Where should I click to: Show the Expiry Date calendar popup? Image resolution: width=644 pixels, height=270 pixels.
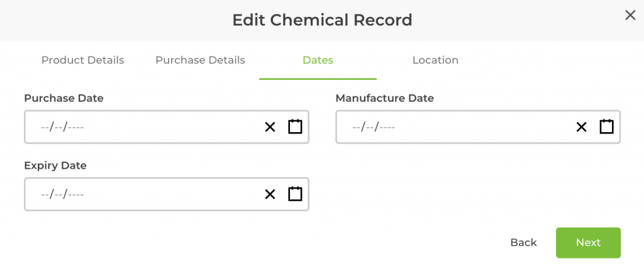(x=295, y=194)
